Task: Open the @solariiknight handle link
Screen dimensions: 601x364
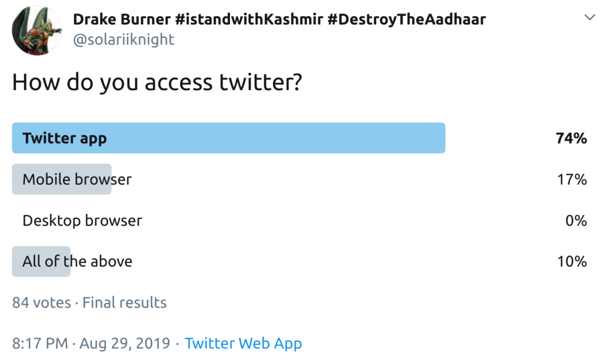Action: [123, 39]
